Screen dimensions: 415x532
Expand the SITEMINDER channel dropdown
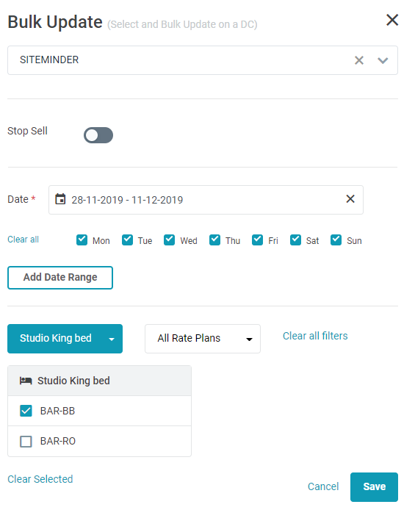coord(383,60)
